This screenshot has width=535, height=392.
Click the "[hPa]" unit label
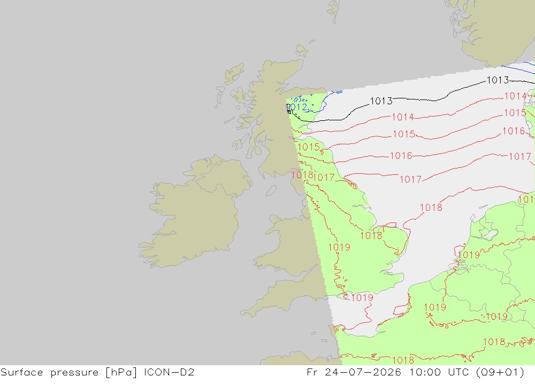click(x=121, y=372)
